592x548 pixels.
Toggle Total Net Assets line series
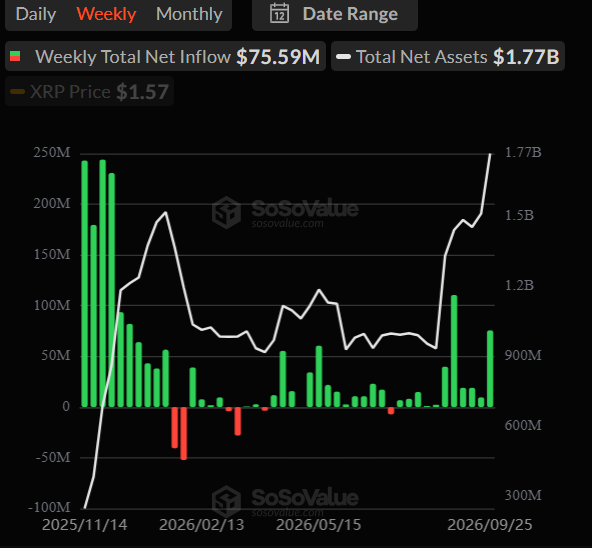pyautogui.click(x=448, y=56)
